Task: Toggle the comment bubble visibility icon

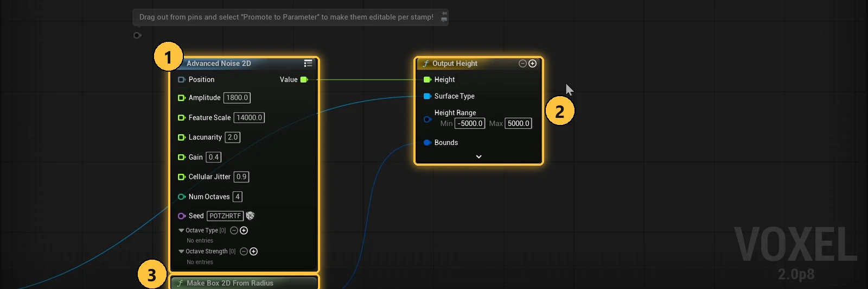Action: click(x=444, y=20)
